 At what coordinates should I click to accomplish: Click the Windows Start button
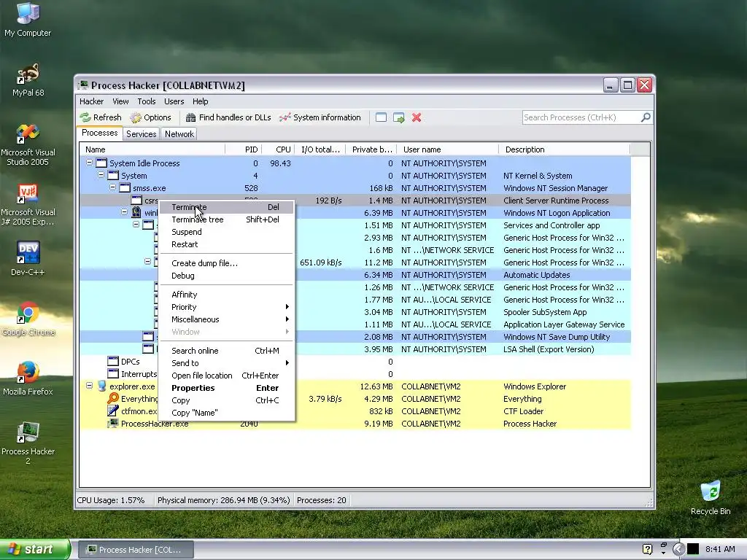[x=35, y=550]
